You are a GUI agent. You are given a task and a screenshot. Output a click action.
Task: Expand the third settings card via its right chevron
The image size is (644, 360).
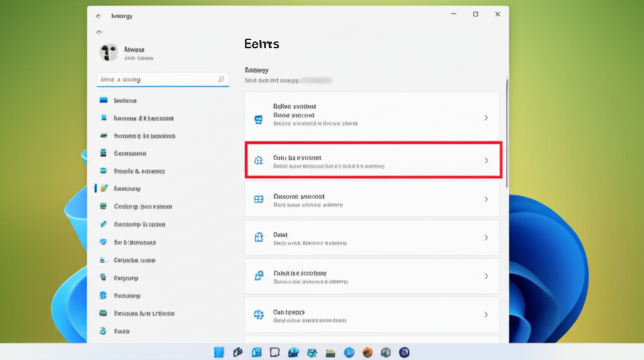(486, 199)
